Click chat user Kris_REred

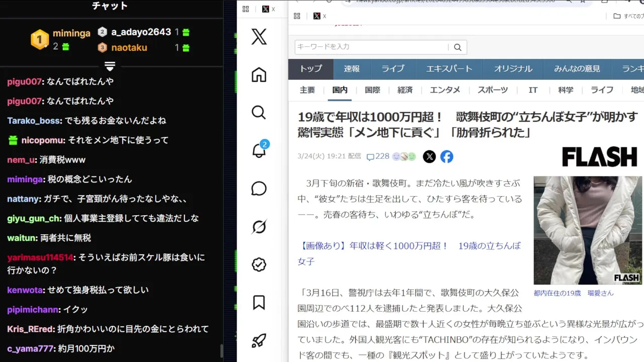pos(30,329)
